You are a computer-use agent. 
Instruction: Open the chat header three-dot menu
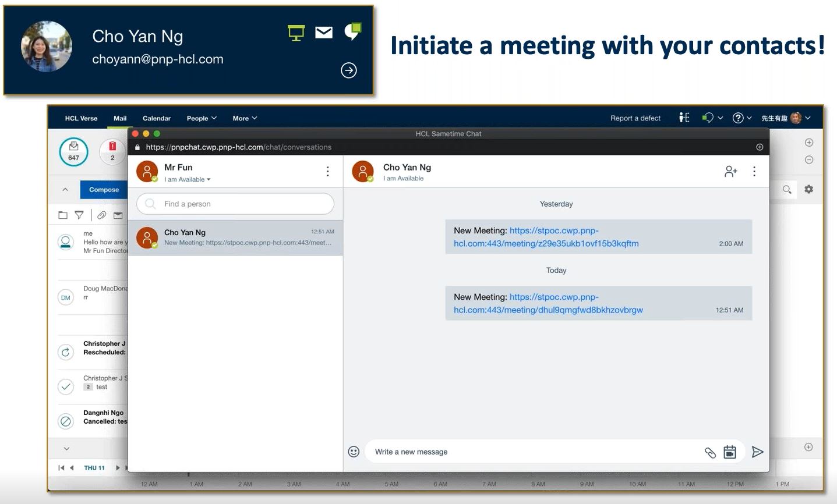tap(754, 171)
